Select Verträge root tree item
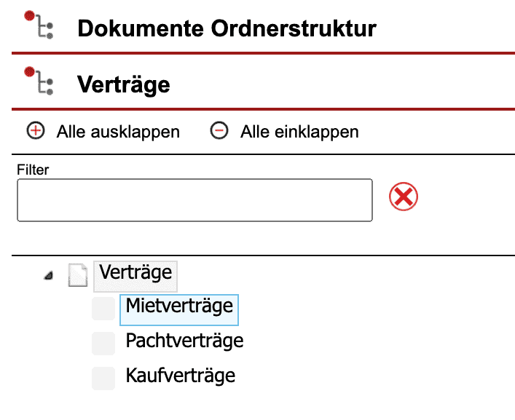 point(136,274)
